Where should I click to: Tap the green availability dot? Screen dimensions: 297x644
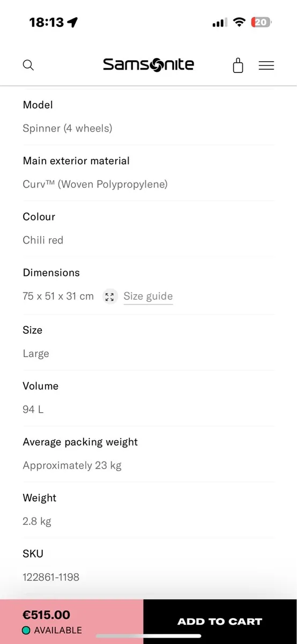coord(26,631)
